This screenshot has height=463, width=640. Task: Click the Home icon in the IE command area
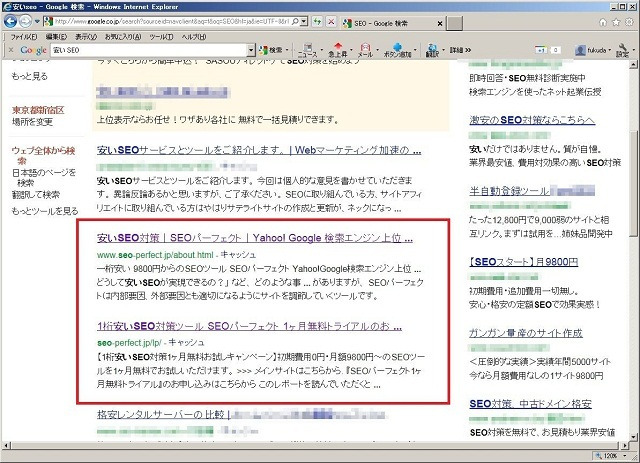(603, 22)
